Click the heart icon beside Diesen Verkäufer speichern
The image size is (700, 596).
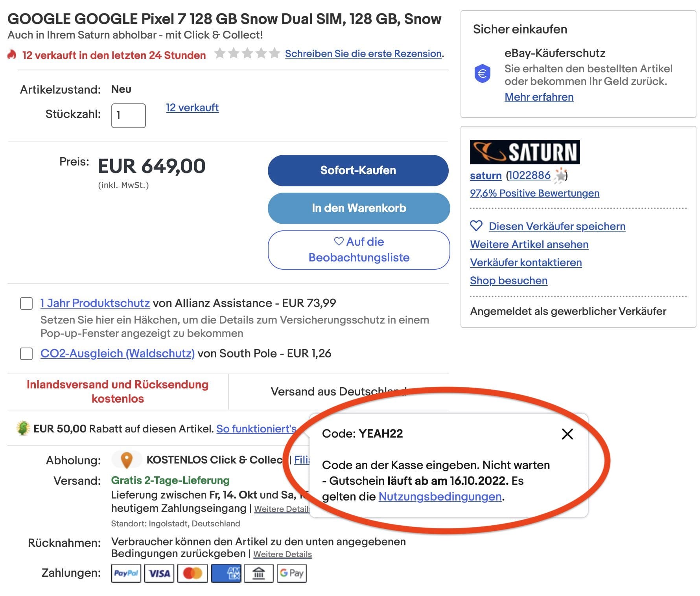click(476, 226)
